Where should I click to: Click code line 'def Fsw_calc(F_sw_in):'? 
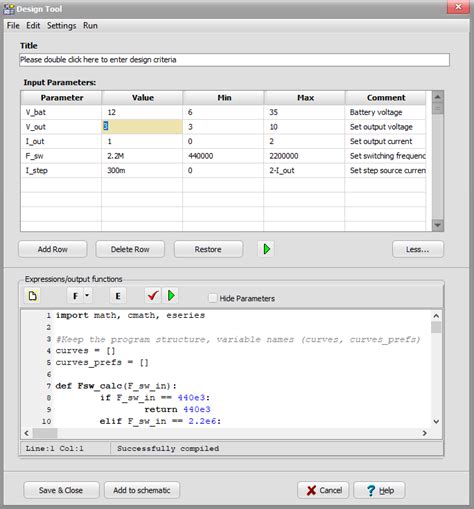click(x=116, y=386)
